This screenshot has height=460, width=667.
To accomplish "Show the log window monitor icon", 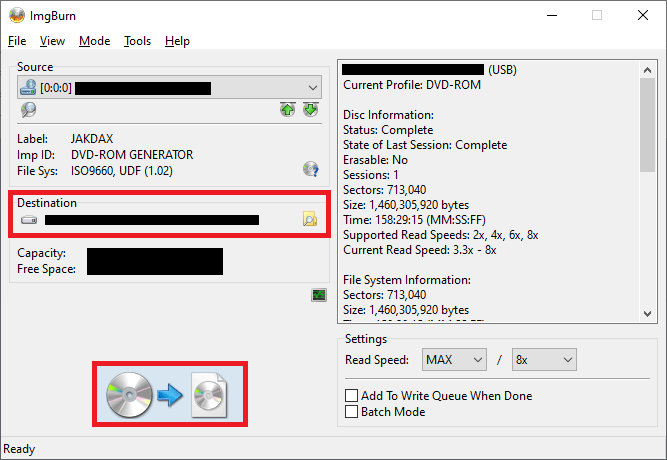I will click(319, 295).
